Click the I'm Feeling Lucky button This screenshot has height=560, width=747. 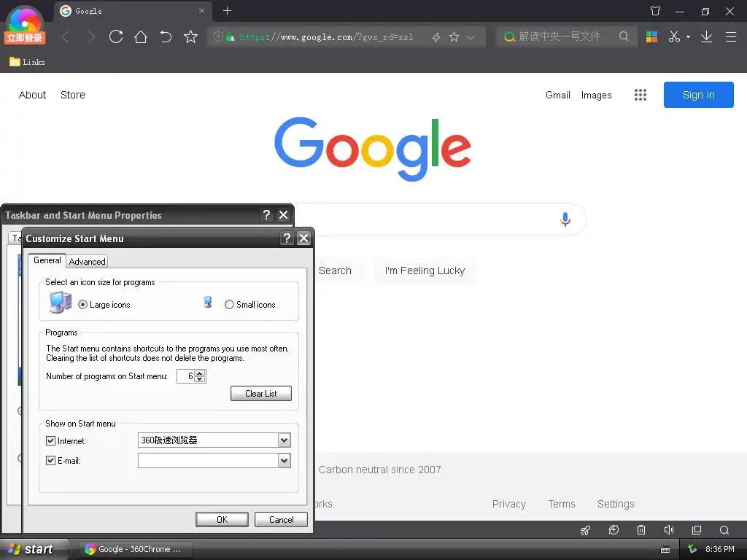[425, 271]
